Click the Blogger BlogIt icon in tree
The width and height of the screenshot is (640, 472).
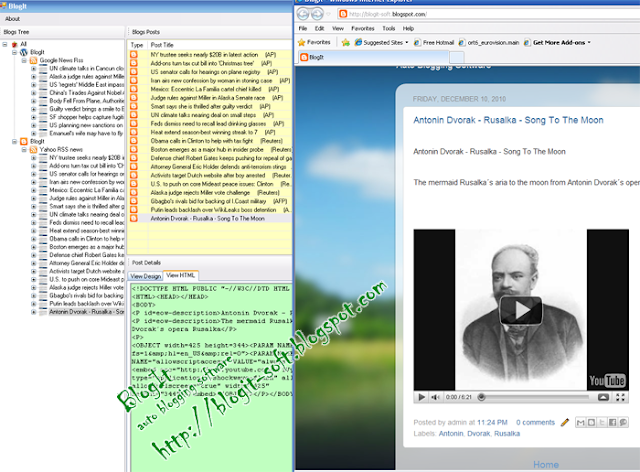[24, 142]
